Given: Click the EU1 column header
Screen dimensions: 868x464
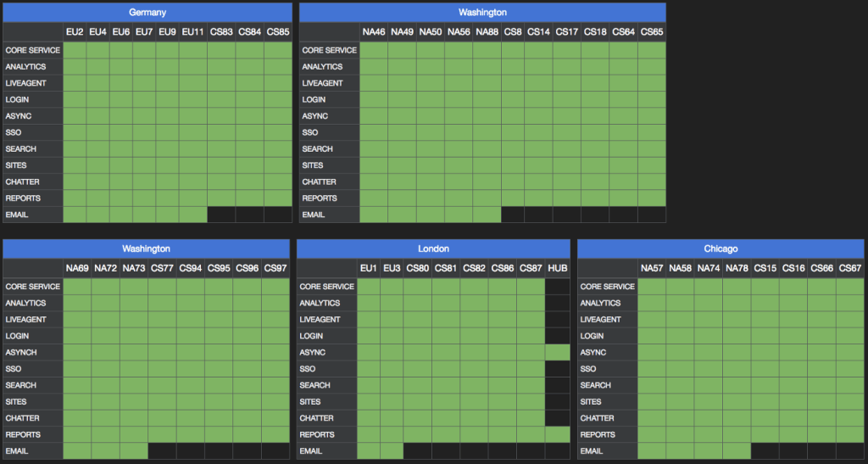Looking at the screenshot, I should tap(369, 269).
